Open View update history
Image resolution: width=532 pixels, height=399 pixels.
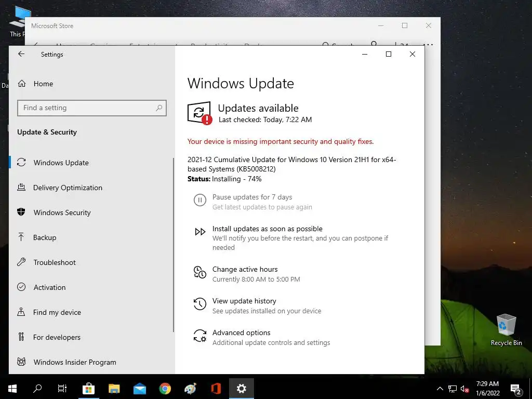click(244, 301)
